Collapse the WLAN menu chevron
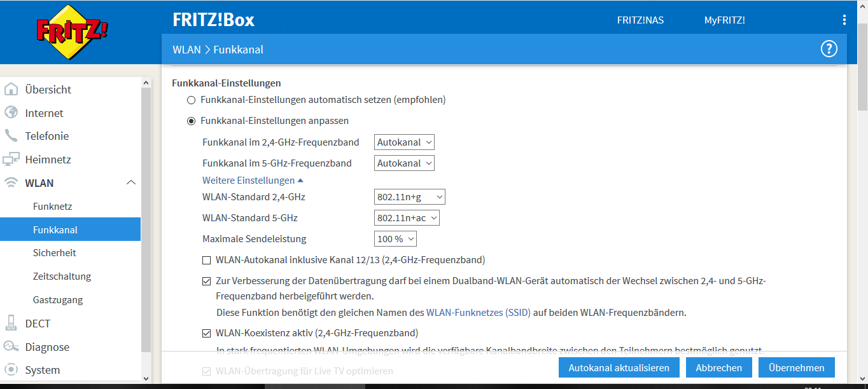 131,183
